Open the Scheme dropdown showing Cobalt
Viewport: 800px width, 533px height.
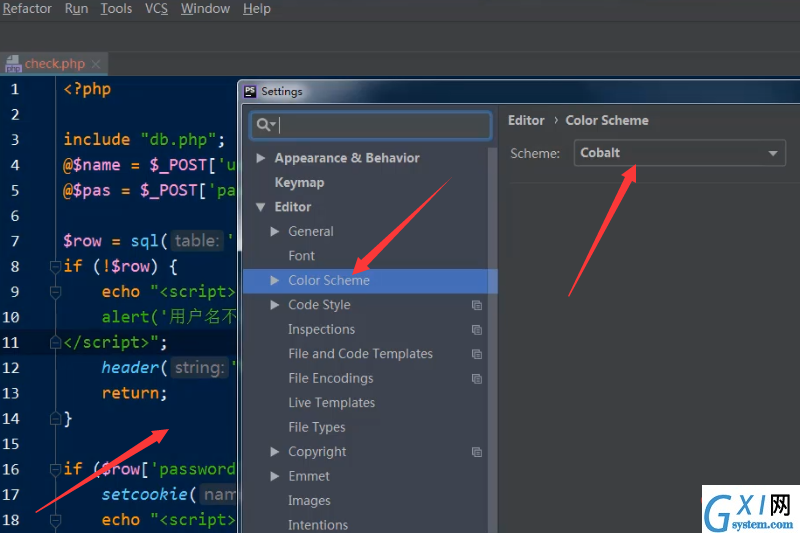679,153
